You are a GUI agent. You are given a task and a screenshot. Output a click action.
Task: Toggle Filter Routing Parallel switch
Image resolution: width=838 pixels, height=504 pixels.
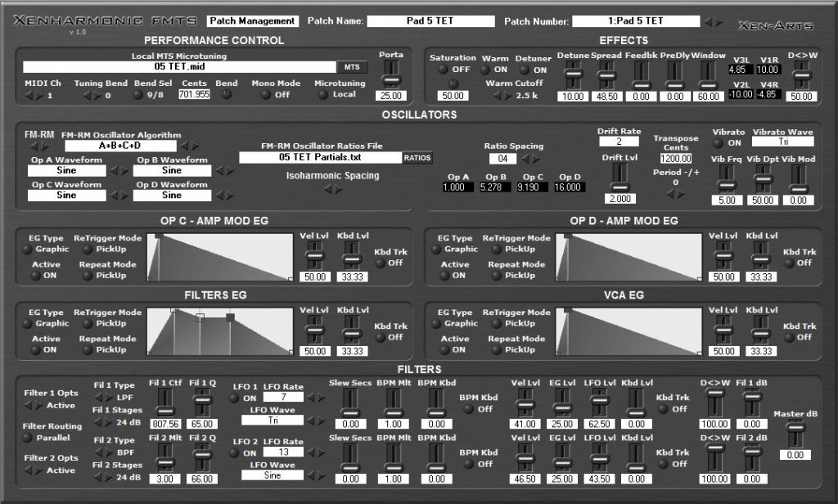point(27,438)
